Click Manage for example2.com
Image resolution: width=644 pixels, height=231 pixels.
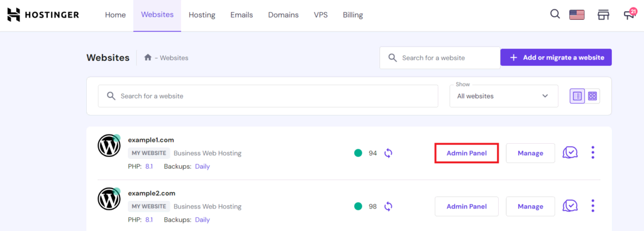click(x=530, y=207)
